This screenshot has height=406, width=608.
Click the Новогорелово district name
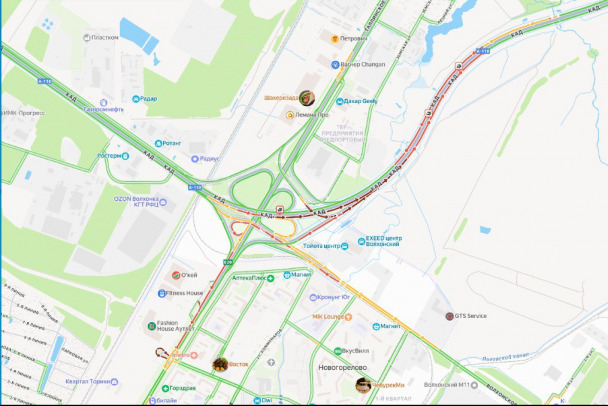343,367
